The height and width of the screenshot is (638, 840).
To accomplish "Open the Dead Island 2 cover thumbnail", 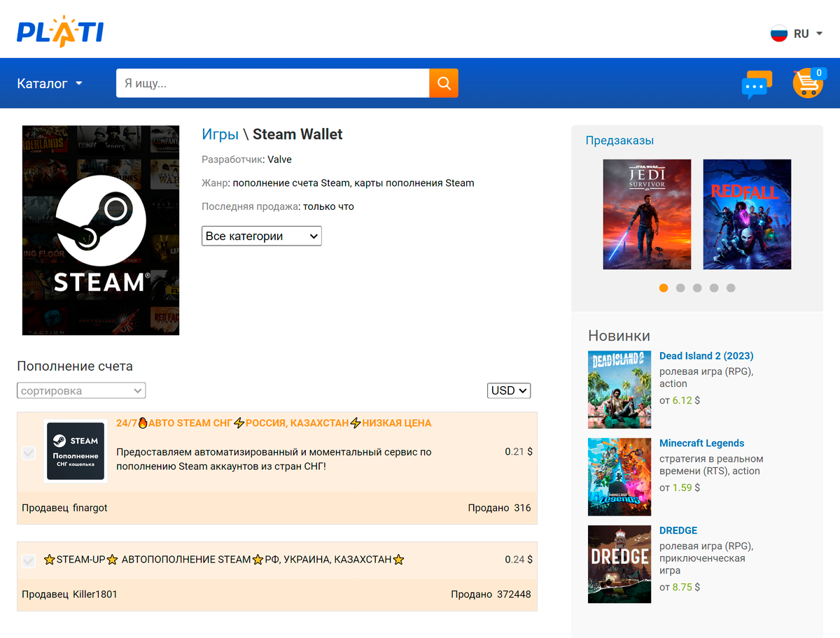I will click(x=619, y=390).
